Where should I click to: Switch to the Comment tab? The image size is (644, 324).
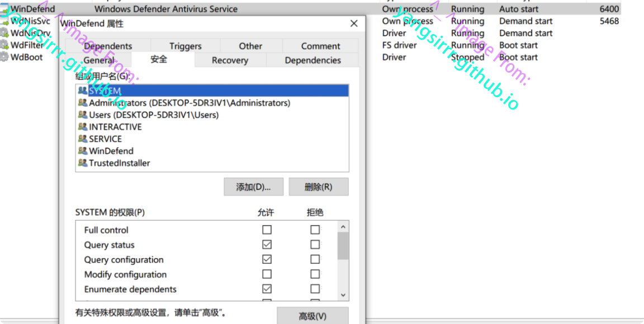coord(321,46)
